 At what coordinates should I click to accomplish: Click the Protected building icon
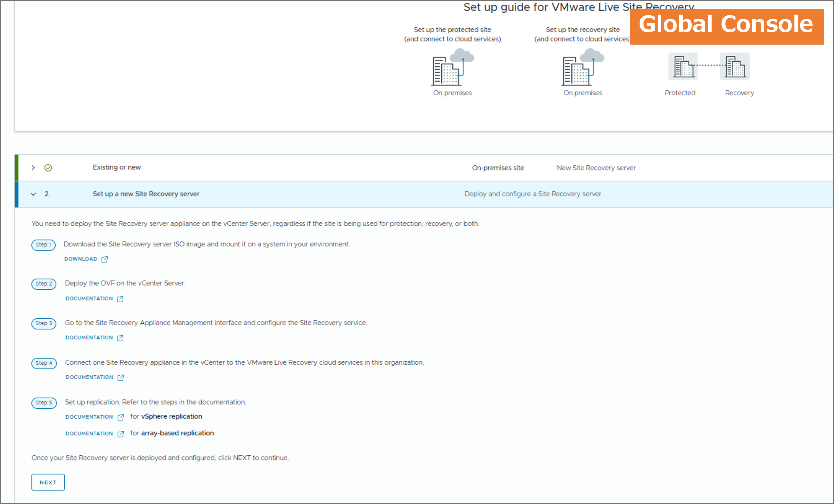tap(683, 66)
